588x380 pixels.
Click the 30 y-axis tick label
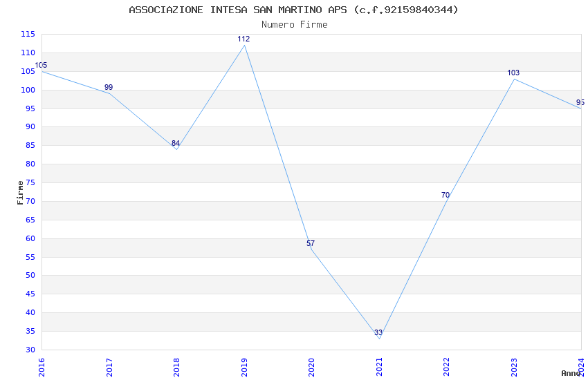point(30,350)
